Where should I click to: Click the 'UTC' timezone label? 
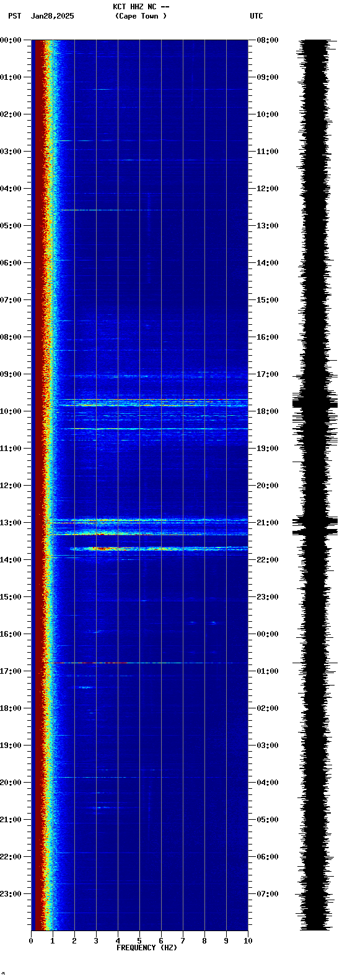coord(256,16)
